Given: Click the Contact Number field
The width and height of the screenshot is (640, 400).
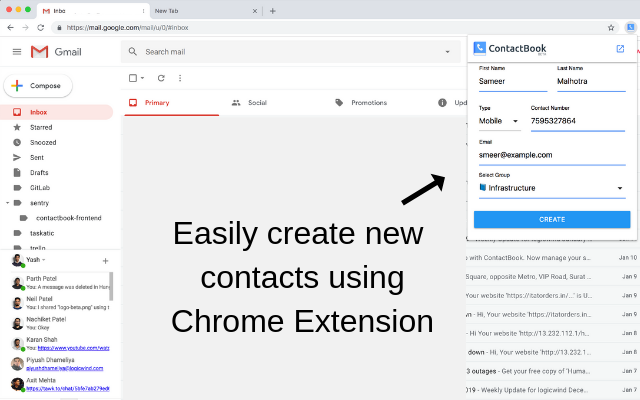Looking at the screenshot, I should pyautogui.click(x=578, y=121).
